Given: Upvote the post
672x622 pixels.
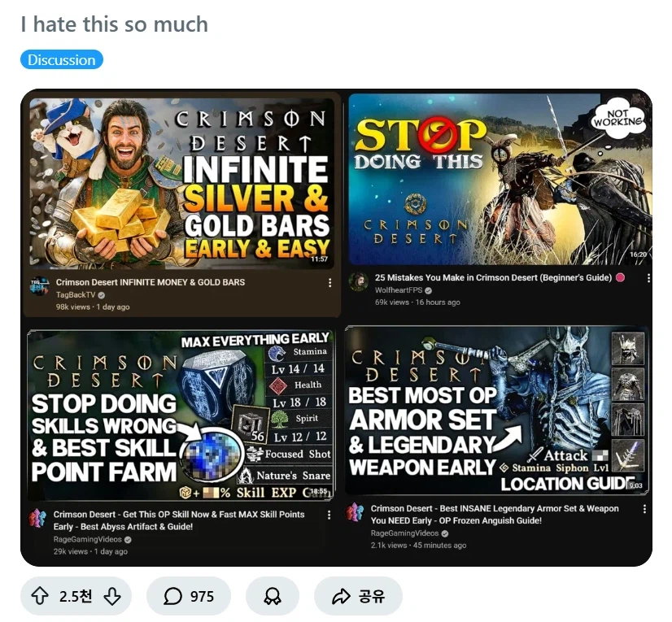Looking at the screenshot, I should pyautogui.click(x=39, y=597).
